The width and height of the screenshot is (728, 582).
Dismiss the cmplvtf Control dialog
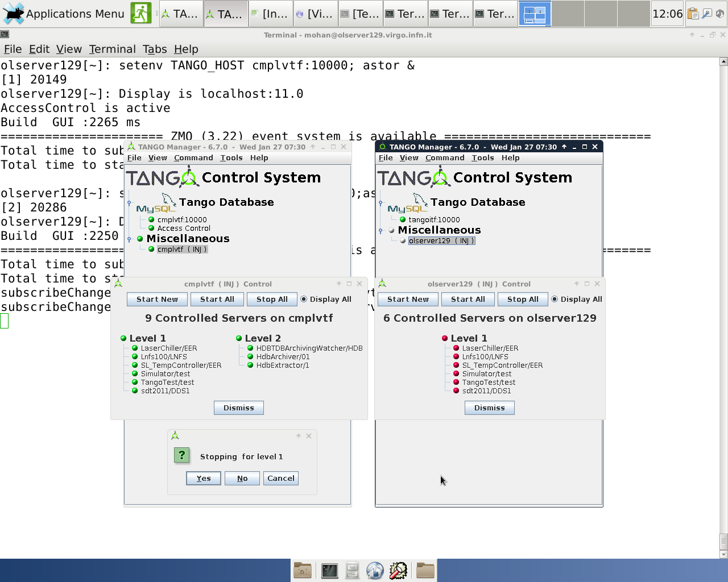click(239, 408)
